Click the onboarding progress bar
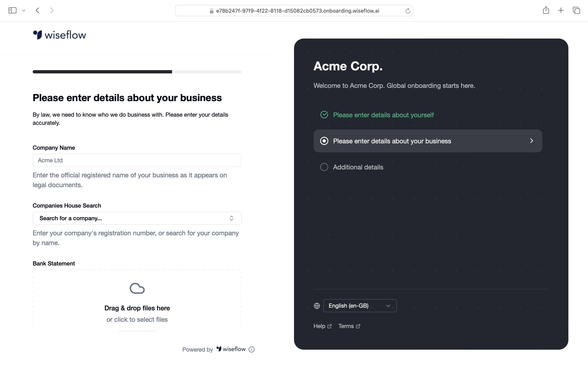The height and width of the screenshot is (367, 588). click(x=137, y=72)
